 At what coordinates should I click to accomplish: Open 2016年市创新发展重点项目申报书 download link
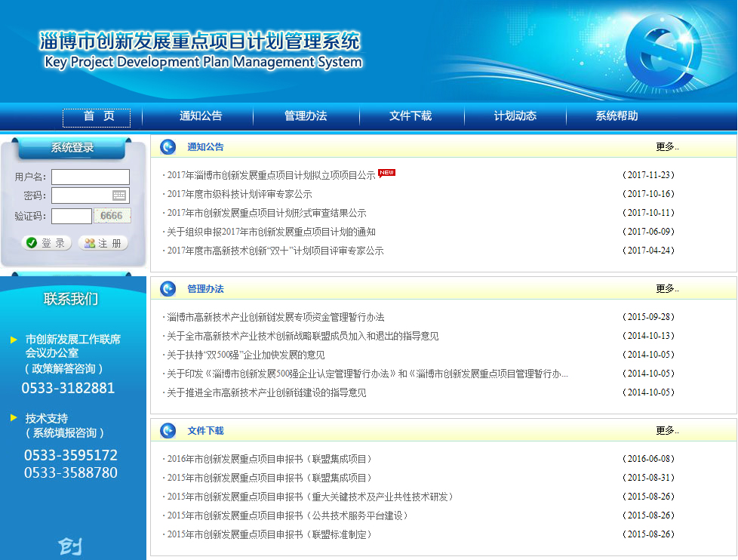[269, 459]
